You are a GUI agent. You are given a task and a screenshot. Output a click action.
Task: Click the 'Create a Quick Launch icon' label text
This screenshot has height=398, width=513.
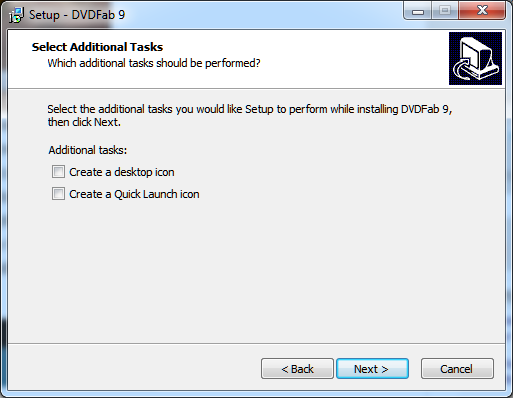(134, 194)
